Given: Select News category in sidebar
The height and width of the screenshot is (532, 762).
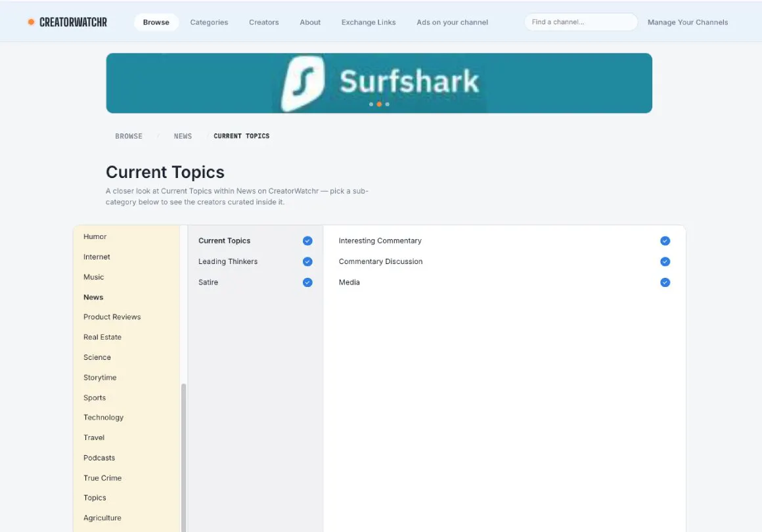Looking at the screenshot, I should (x=93, y=298).
